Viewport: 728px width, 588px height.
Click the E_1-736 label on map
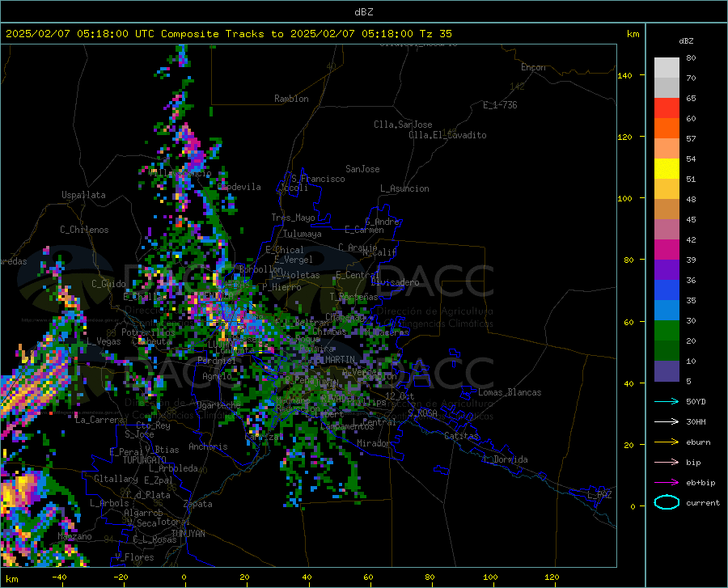point(500,105)
